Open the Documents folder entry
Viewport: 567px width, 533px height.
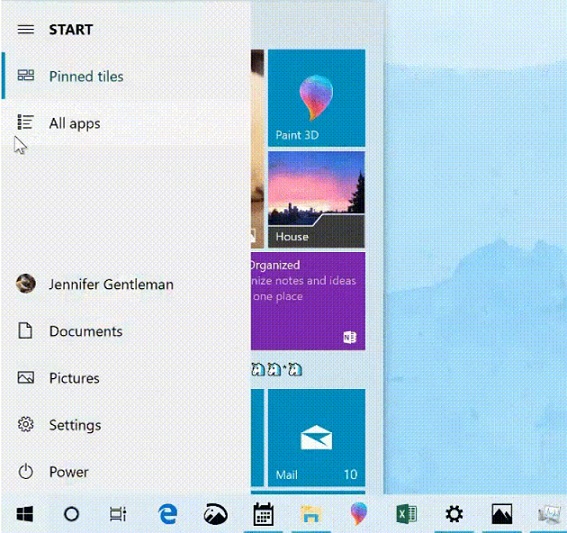pyautogui.click(x=126, y=331)
